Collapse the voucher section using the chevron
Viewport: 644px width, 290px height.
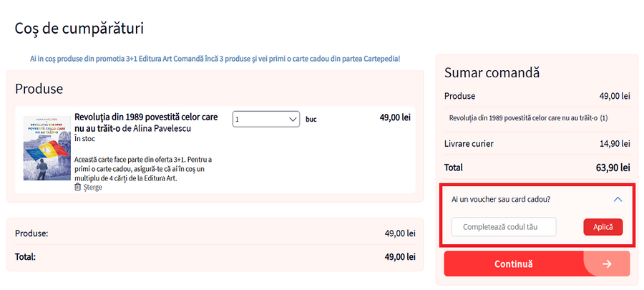click(x=618, y=199)
